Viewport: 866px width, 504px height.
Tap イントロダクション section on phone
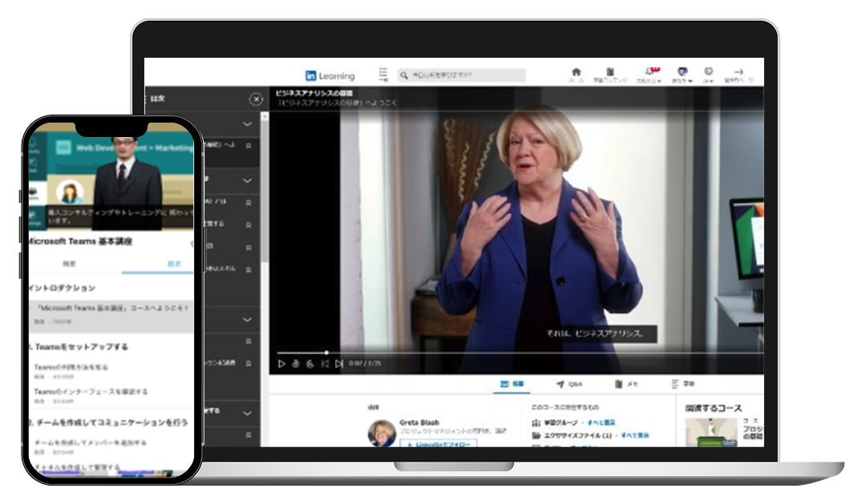(62, 288)
